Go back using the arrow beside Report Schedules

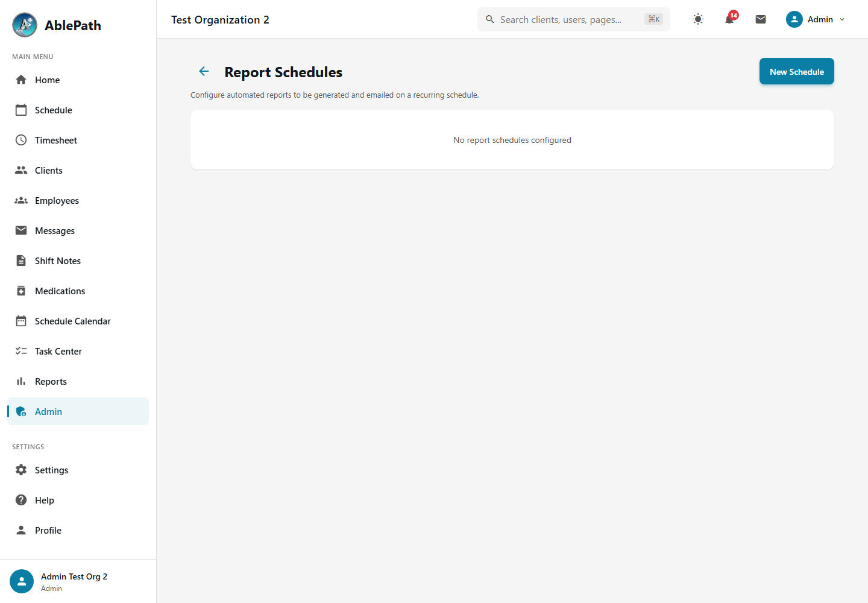pos(204,71)
